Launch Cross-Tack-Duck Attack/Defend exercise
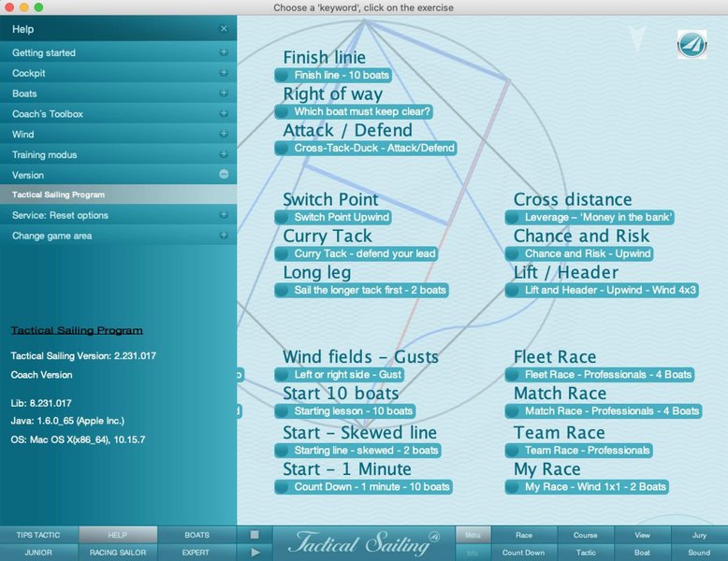 click(x=366, y=148)
